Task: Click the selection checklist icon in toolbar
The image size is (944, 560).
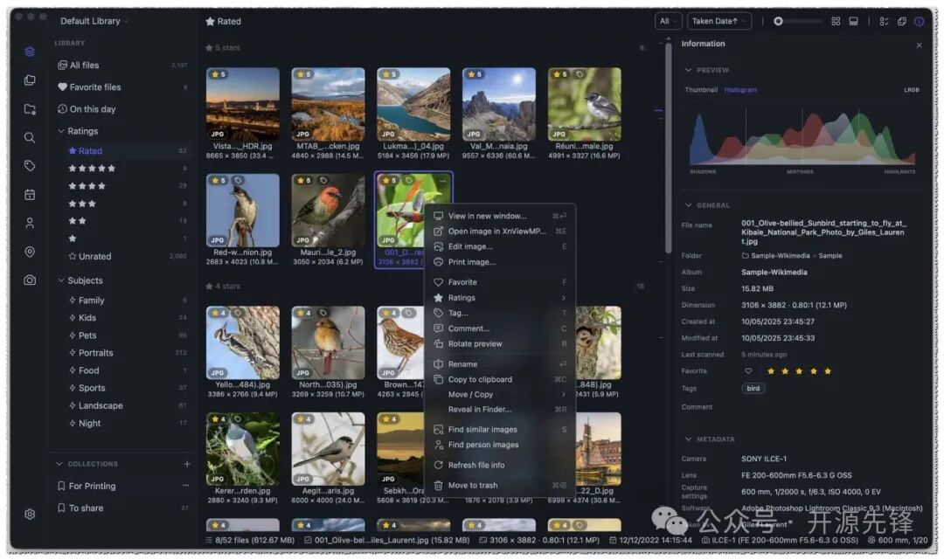Action: point(884,21)
